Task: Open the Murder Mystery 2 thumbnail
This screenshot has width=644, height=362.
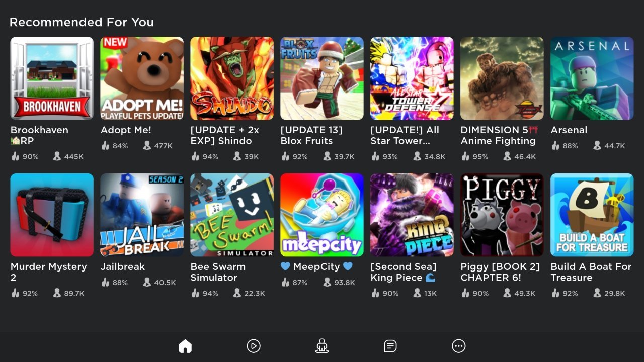Action: 52,215
